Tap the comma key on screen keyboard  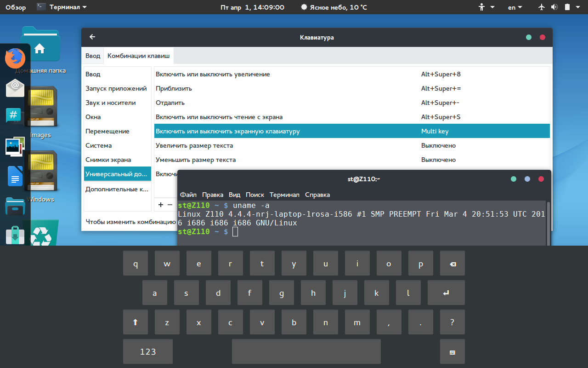389,322
